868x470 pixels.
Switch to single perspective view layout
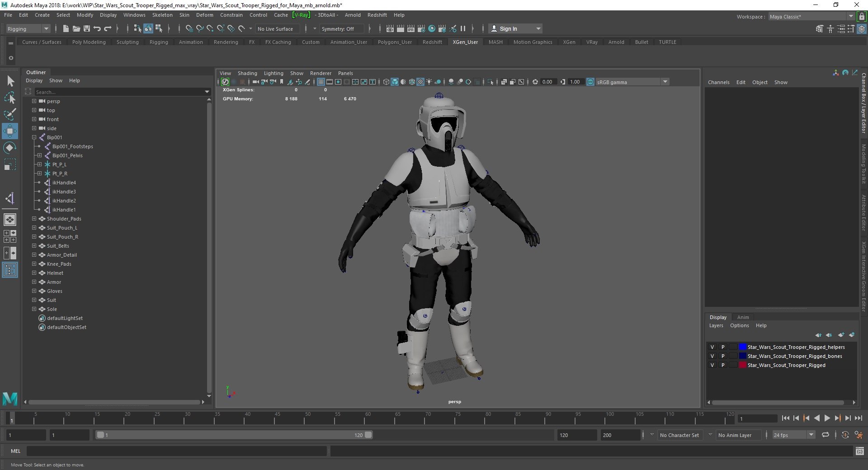[x=10, y=220]
